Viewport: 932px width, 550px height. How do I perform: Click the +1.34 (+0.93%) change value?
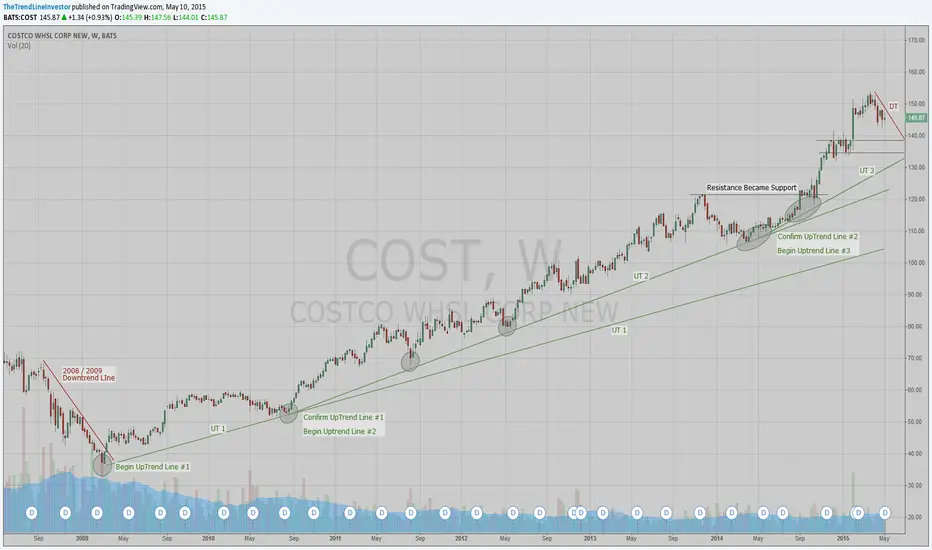[x=90, y=18]
